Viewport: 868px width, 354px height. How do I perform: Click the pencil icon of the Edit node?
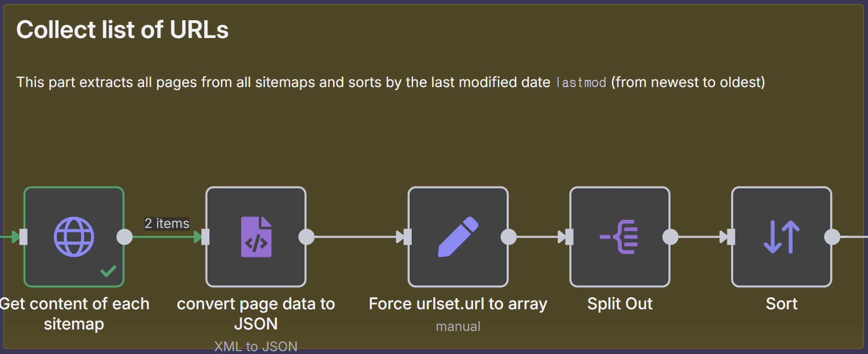pos(458,237)
